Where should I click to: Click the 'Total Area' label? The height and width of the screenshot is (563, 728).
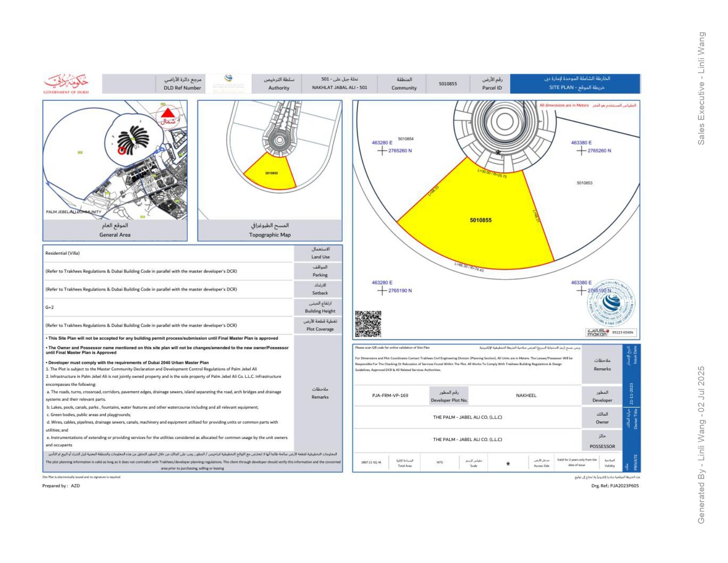tap(405, 466)
